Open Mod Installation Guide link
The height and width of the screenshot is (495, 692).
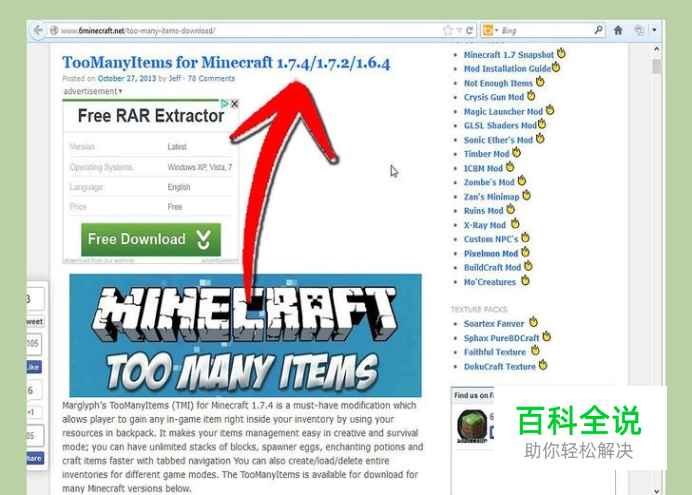click(507, 69)
